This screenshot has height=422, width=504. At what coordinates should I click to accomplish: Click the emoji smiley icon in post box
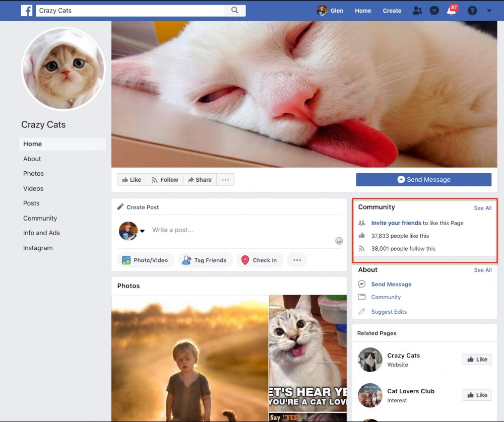pos(339,241)
